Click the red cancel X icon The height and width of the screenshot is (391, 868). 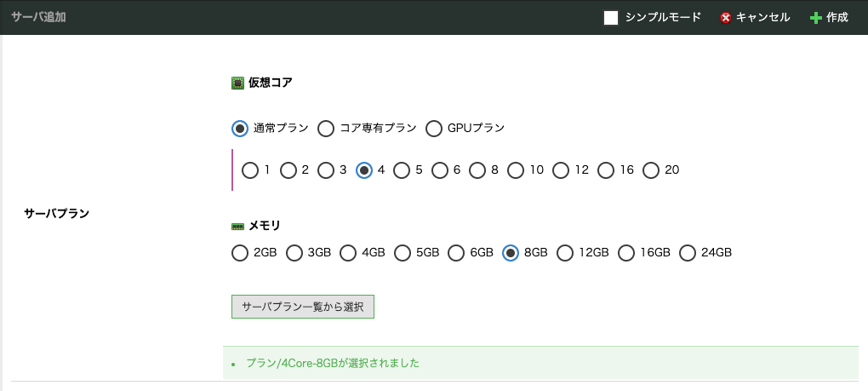pyautogui.click(x=726, y=18)
